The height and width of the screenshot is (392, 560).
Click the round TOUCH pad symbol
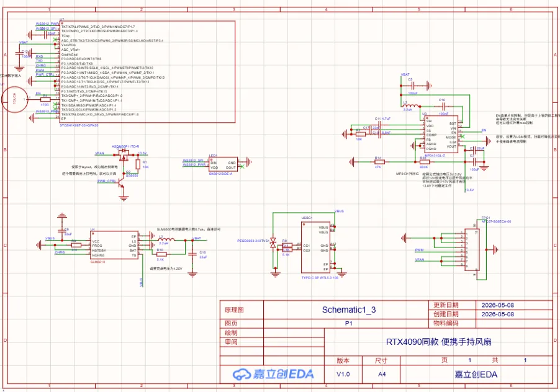pos(14,99)
